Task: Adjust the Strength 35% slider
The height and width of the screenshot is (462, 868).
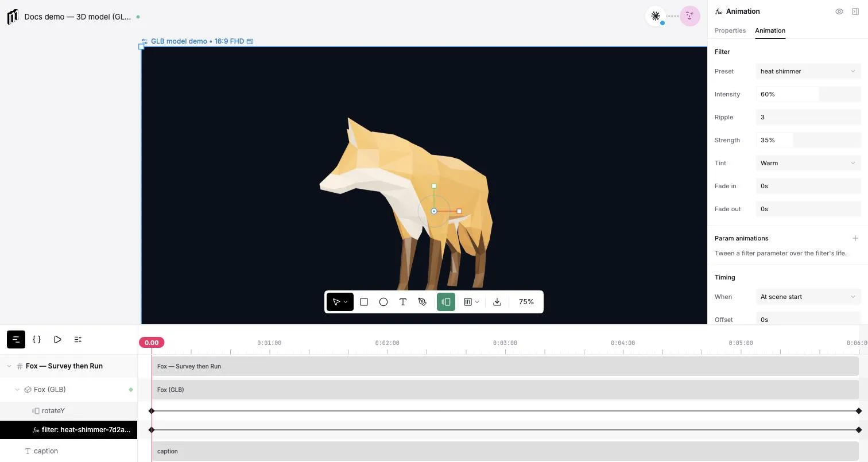Action: (808, 140)
